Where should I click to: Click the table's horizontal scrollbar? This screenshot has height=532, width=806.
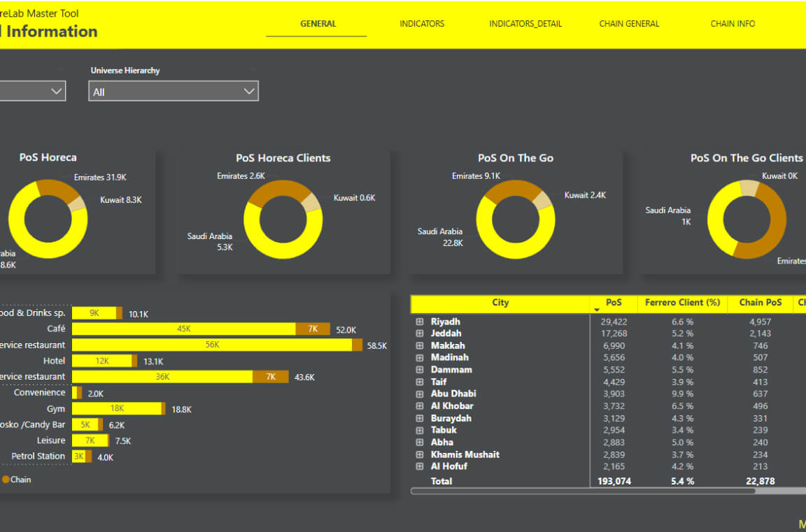coord(584,491)
